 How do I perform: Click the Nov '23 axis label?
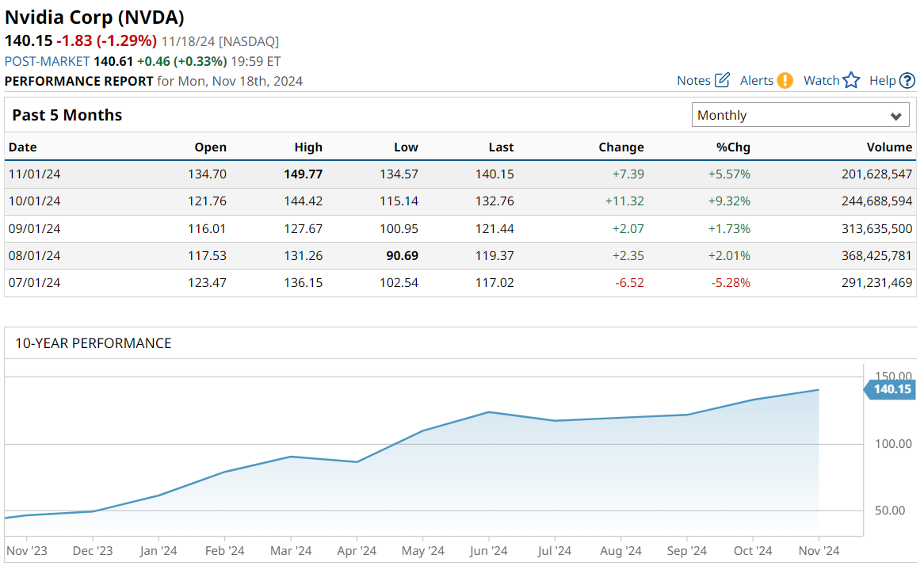coord(26,550)
